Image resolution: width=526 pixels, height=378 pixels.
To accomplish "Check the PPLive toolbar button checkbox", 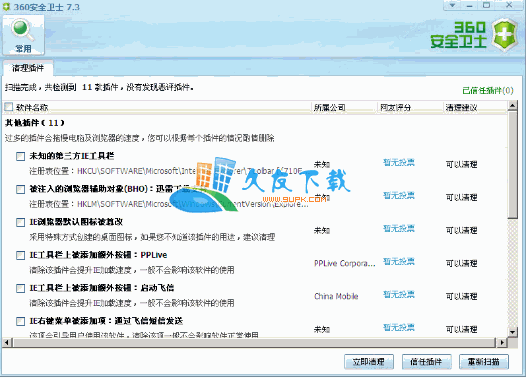I will [20, 256].
